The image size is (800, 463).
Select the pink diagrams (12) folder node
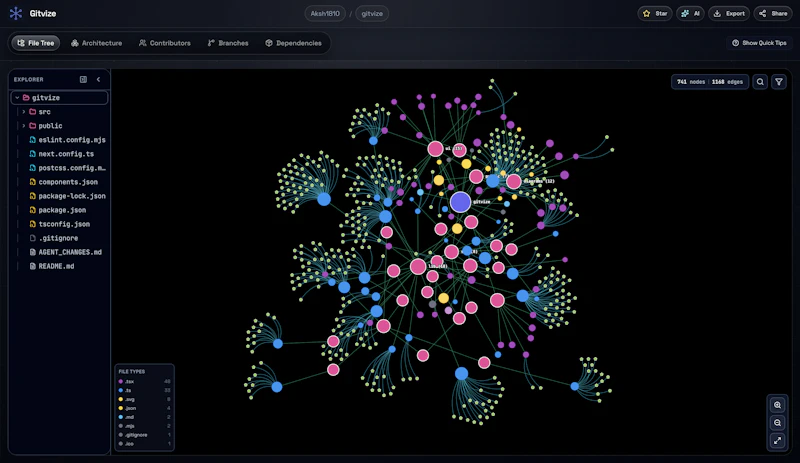(514, 181)
